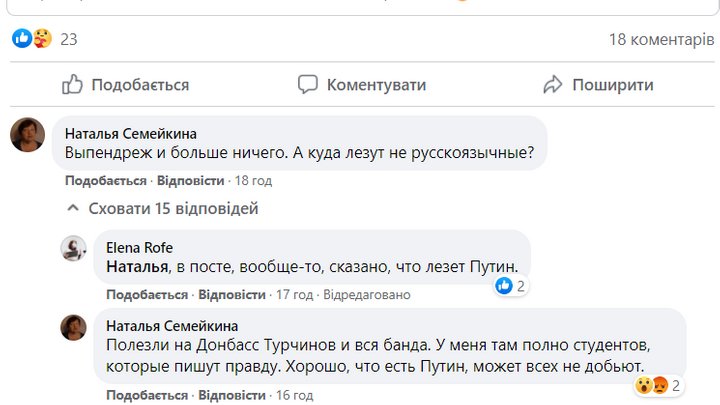720x405 pixels.
Task: Like the top comment by Наталья Семейкина
Action: click(105, 181)
